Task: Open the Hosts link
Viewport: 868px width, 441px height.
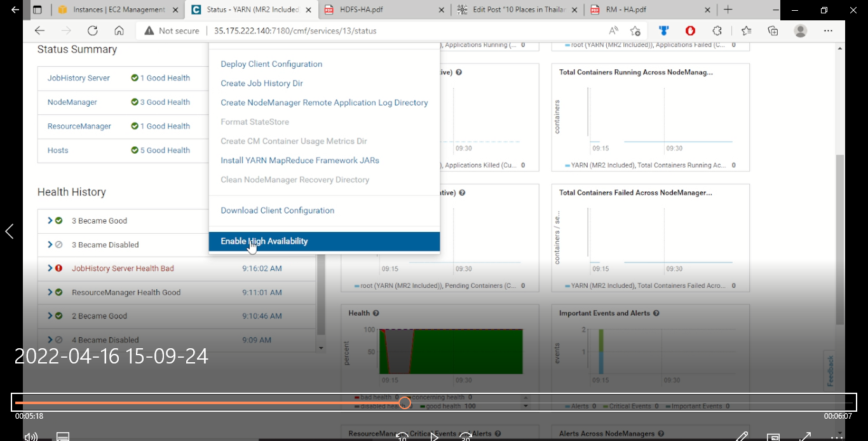Action: (x=58, y=151)
